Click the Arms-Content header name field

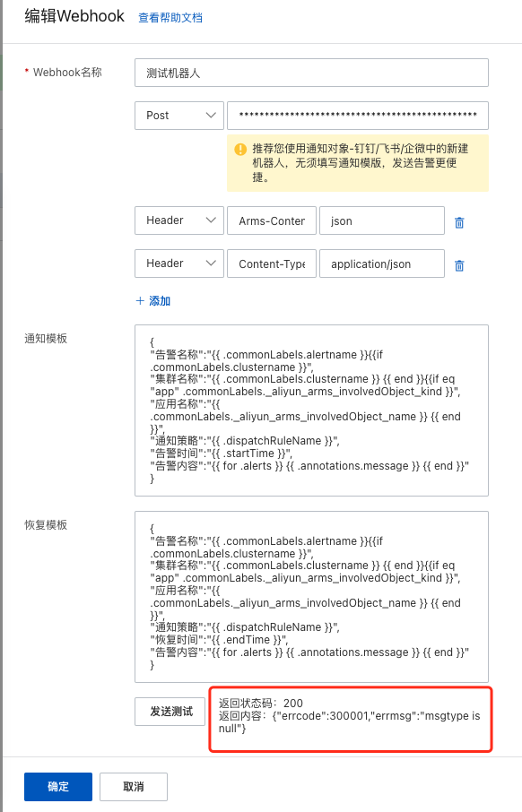[272, 220]
